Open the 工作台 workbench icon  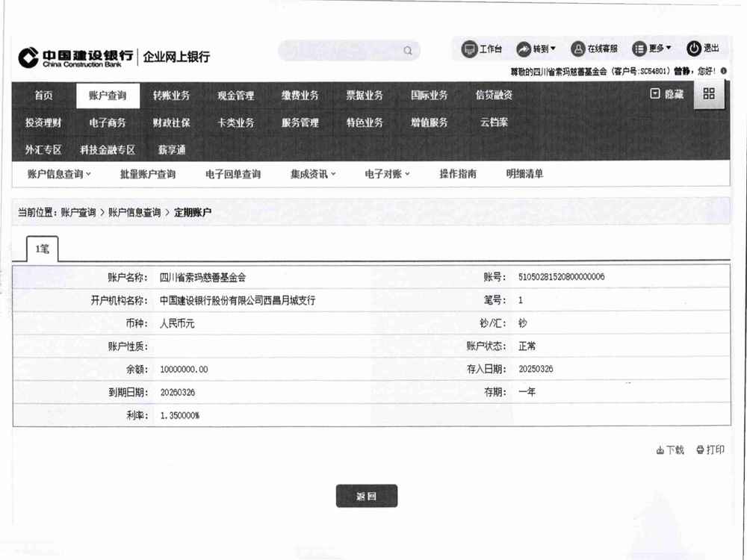pyautogui.click(x=469, y=49)
